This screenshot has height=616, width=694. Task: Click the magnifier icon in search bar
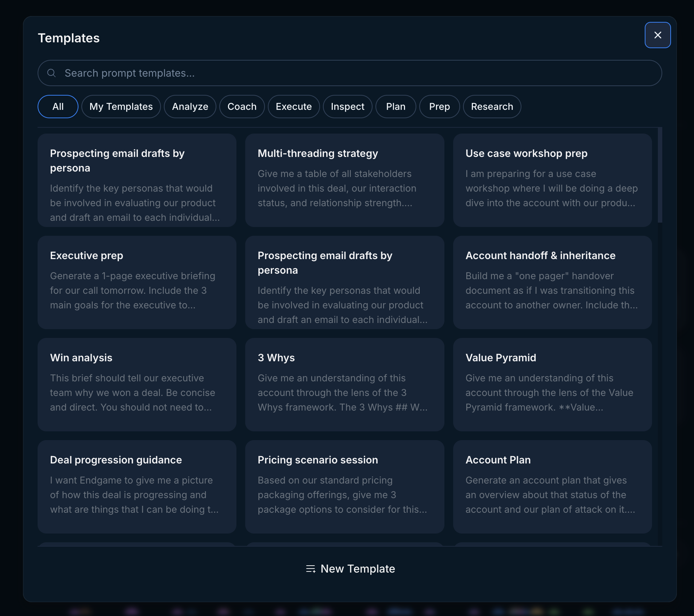click(x=51, y=73)
